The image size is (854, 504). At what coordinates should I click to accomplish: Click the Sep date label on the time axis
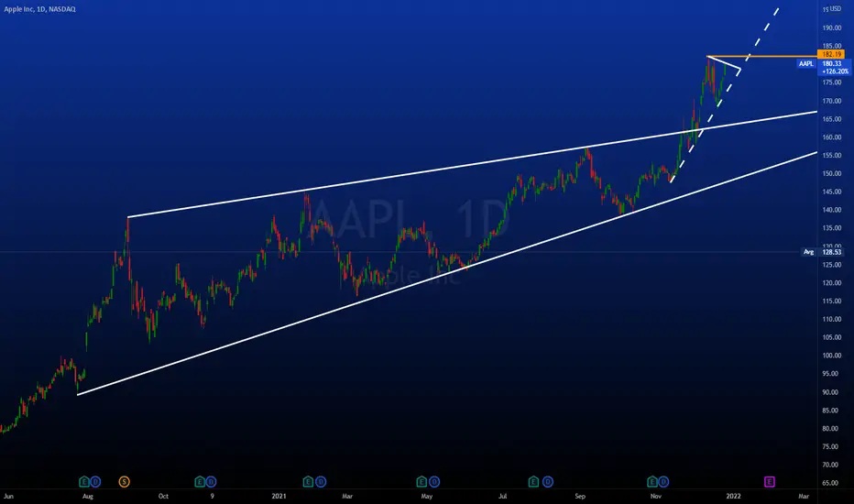click(x=580, y=497)
